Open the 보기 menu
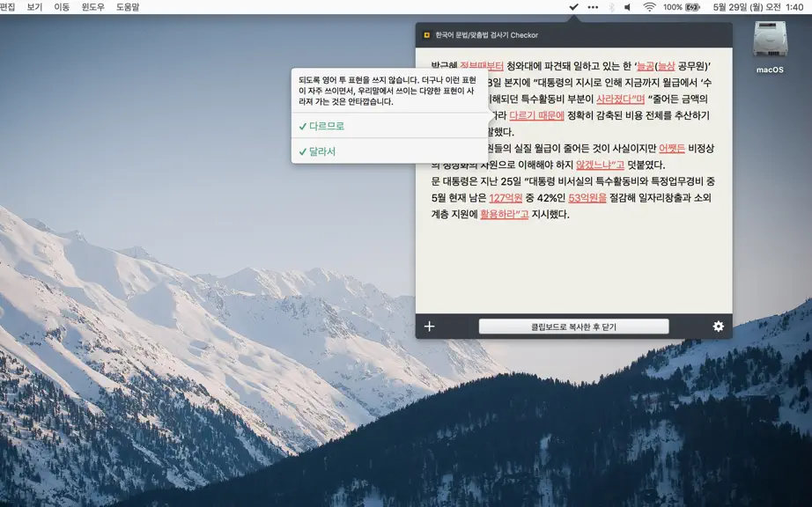Screen dimensions: 812x507 (34, 7)
